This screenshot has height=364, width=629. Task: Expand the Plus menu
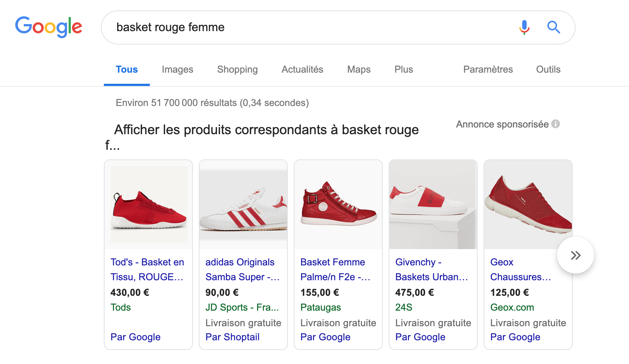pos(404,69)
